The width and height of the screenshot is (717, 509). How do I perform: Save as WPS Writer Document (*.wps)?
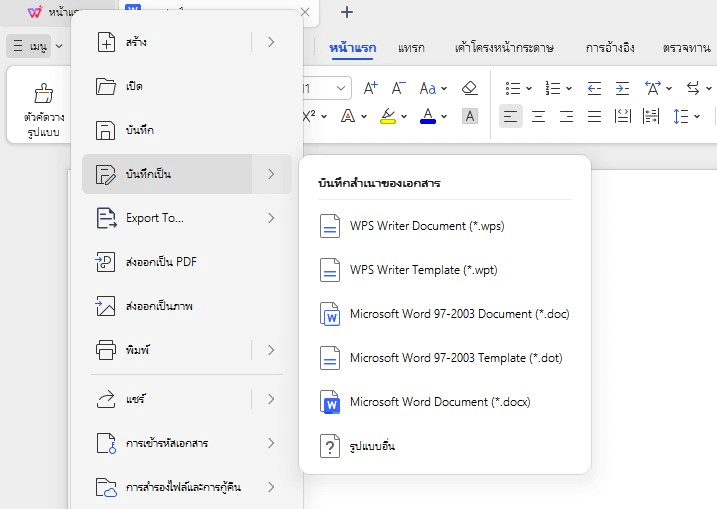coord(444,226)
